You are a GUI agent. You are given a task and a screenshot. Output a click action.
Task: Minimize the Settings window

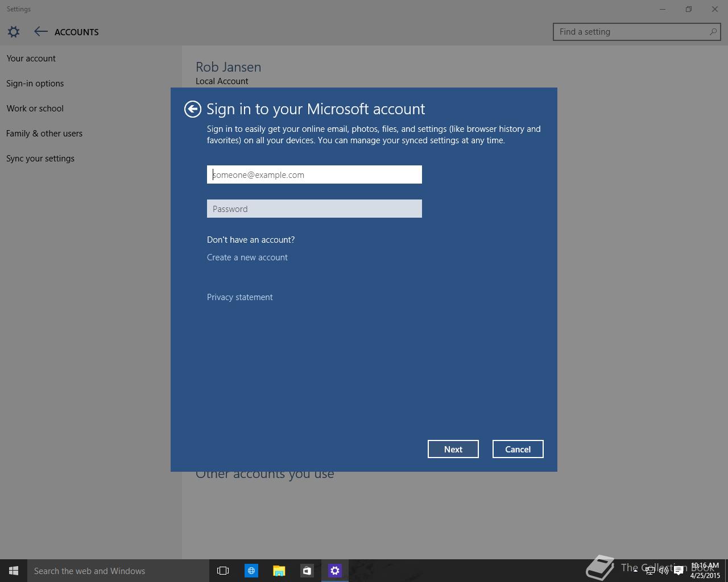[x=663, y=9]
